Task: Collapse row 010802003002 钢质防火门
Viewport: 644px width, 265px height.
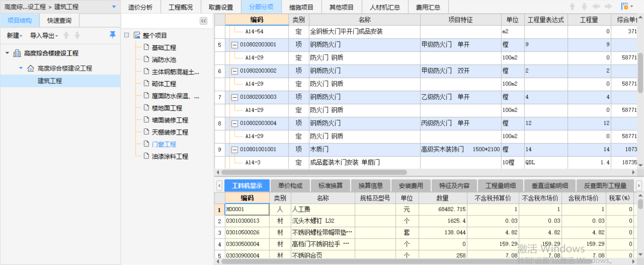Action: click(x=235, y=71)
